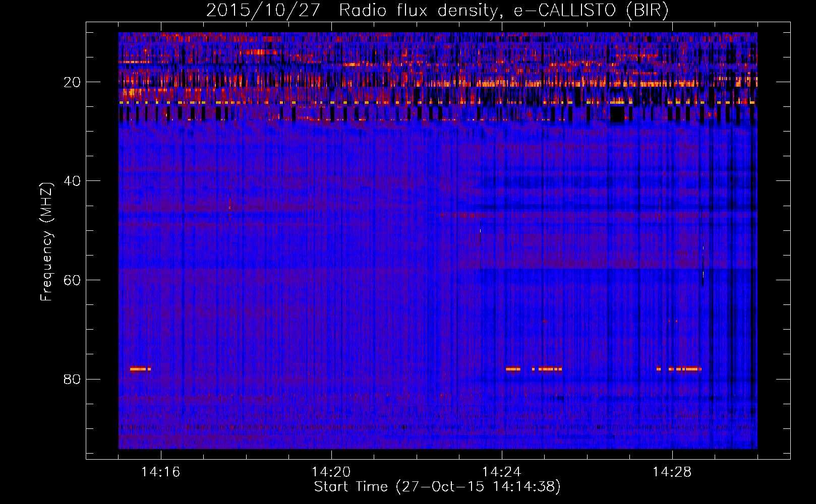Click the plot title 'Radio flux density, e-CALLISTO (BIR)'
This screenshot has width=816, height=504.
click(x=503, y=10)
